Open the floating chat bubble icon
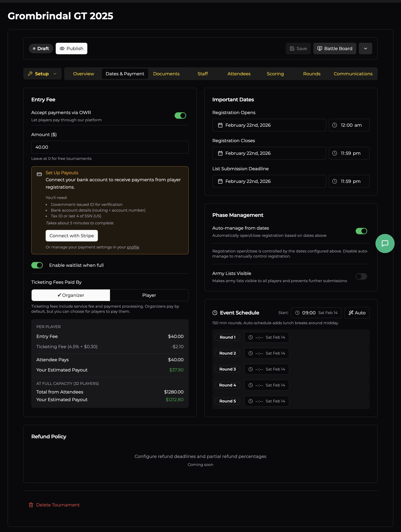Image resolution: width=401 pixels, height=532 pixels. pyautogui.click(x=385, y=243)
